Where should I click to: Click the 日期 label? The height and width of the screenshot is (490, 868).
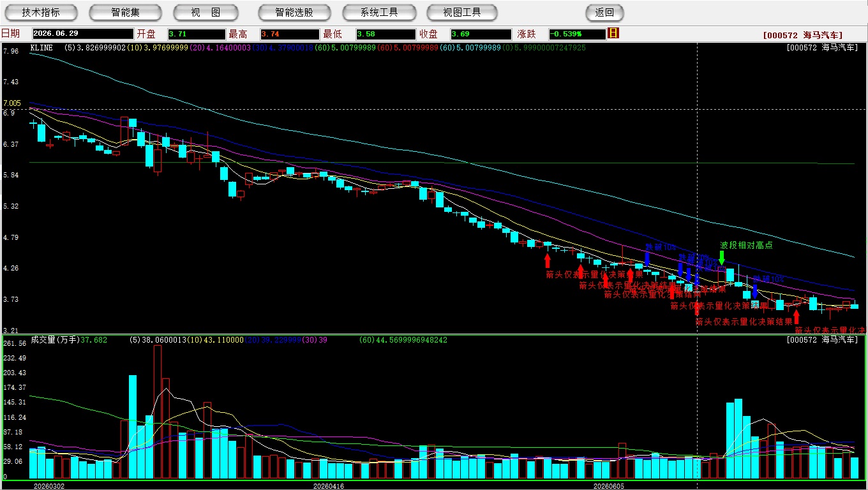pos(10,34)
